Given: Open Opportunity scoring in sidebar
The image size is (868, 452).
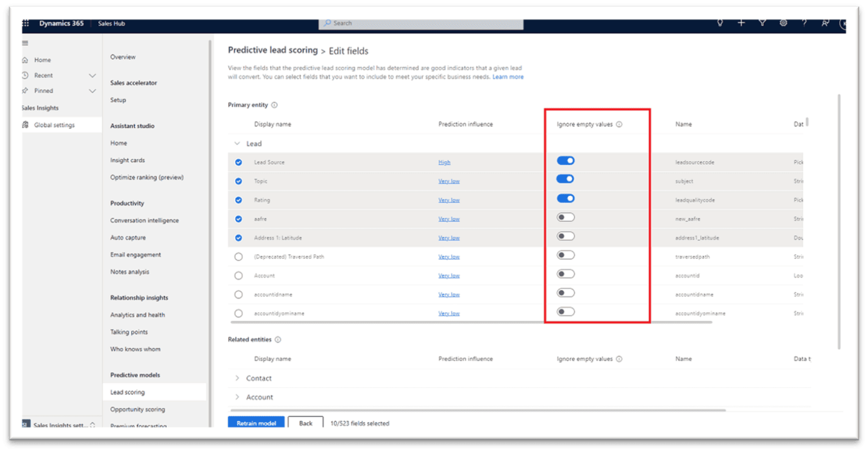Looking at the screenshot, I should pos(137,410).
